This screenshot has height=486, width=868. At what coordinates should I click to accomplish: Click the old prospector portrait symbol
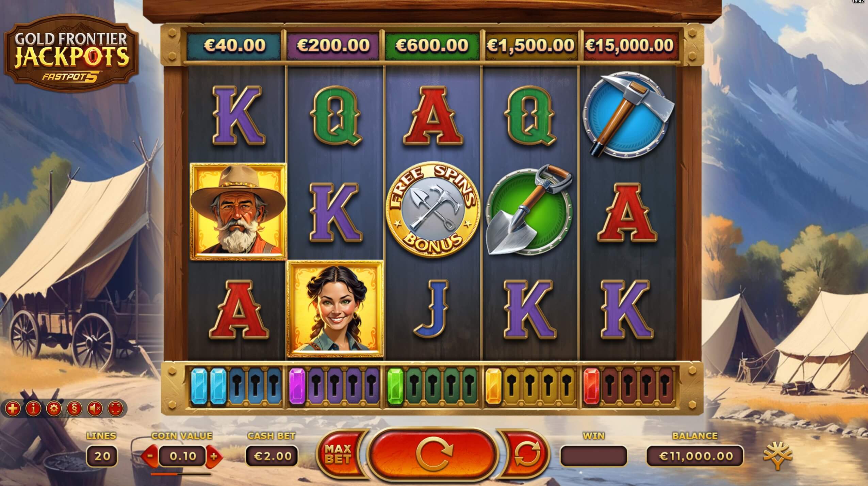coord(238,211)
